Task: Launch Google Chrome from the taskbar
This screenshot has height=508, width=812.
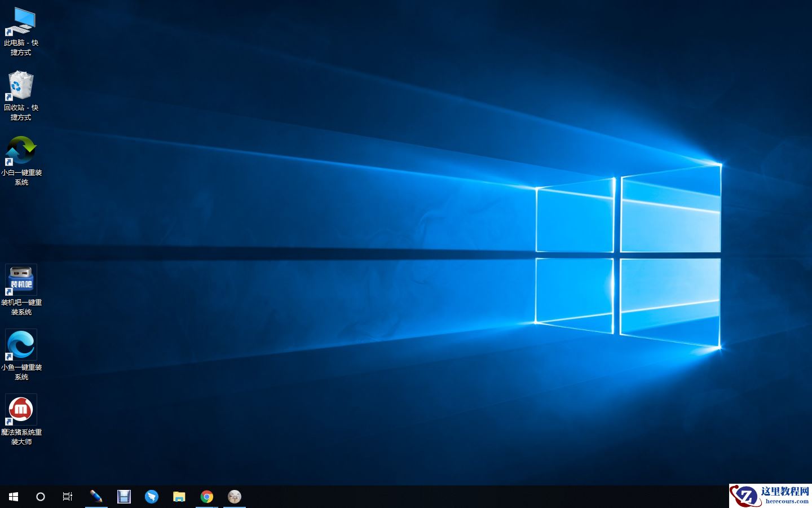Action: (x=207, y=497)
